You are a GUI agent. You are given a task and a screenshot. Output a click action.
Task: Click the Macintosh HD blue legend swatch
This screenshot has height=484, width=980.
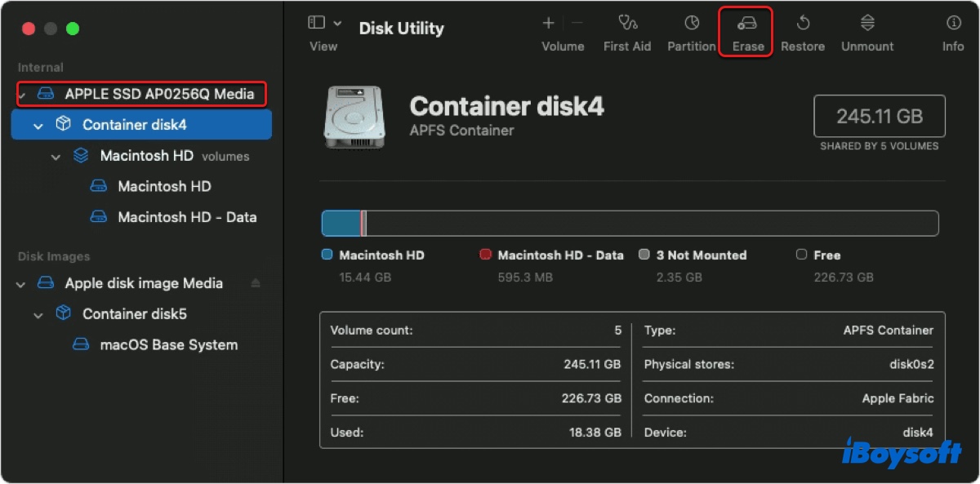click(327, 255)
